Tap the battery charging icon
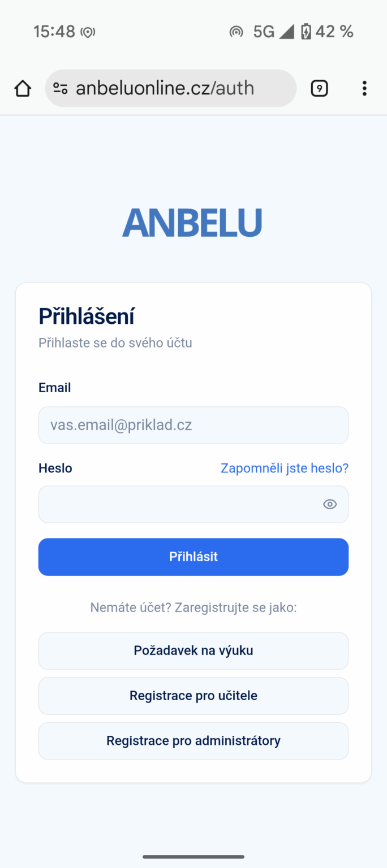The height and width of the screenshot is (868, 387). [x=306, y=32]
